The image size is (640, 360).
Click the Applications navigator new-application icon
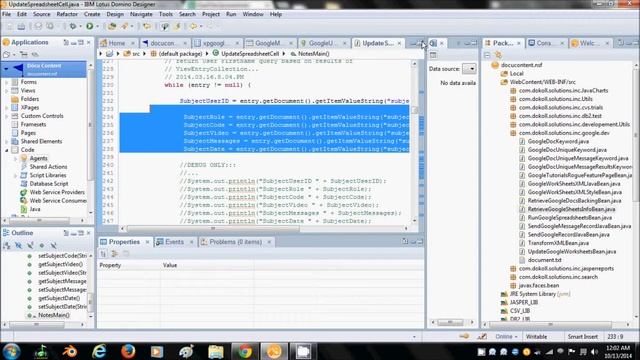pyautogui.click(x=7, y=54)
